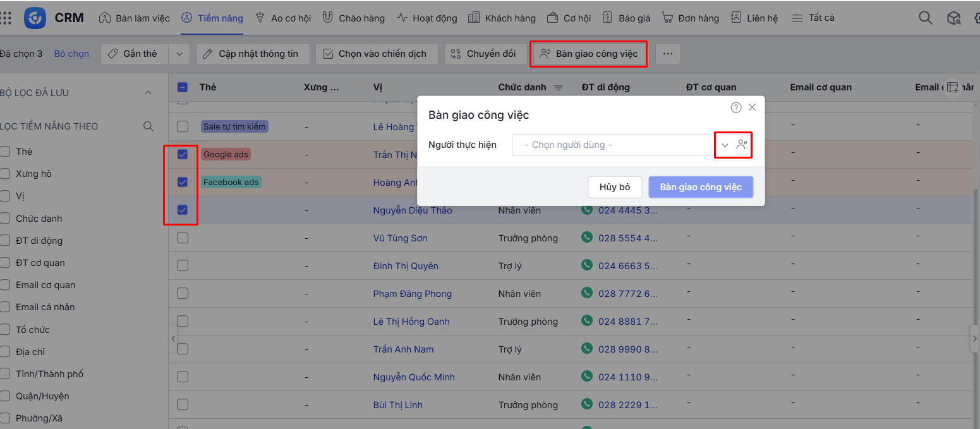Uncheck the Google ads row checkbox
Screen dimensions: 980x429
coord(183,154)
